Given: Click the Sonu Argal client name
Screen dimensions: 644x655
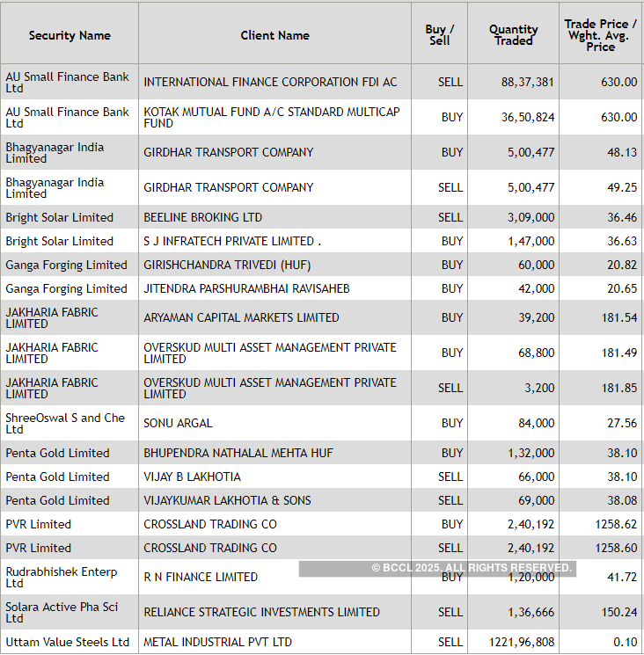Looking at the screenshot, I should click(x=178, y=423).
